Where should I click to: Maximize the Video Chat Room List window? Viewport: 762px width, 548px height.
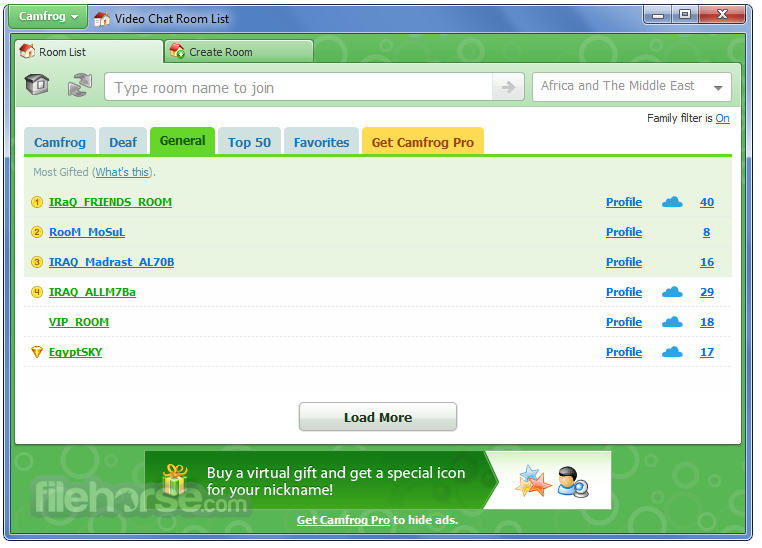click(x=685, y=15)
